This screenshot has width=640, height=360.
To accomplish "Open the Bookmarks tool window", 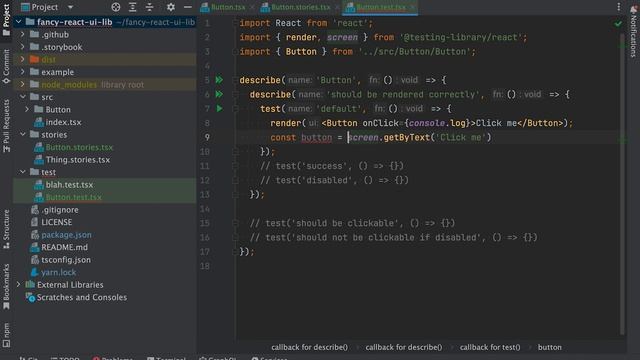I will (6, 287).
